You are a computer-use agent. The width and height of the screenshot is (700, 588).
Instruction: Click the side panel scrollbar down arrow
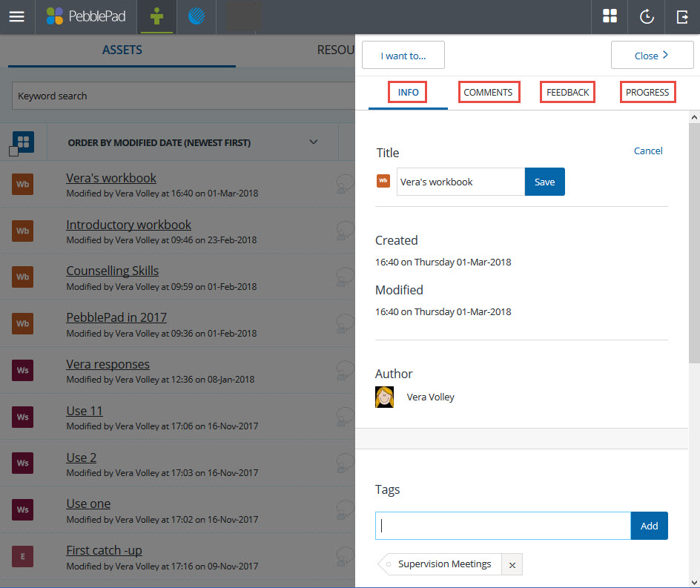click(694, 581)
